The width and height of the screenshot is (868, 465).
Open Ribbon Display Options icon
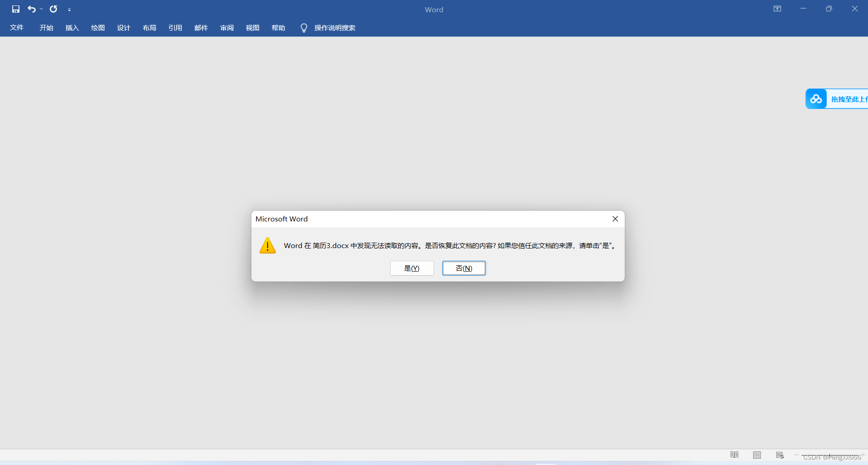pos(777,9)
